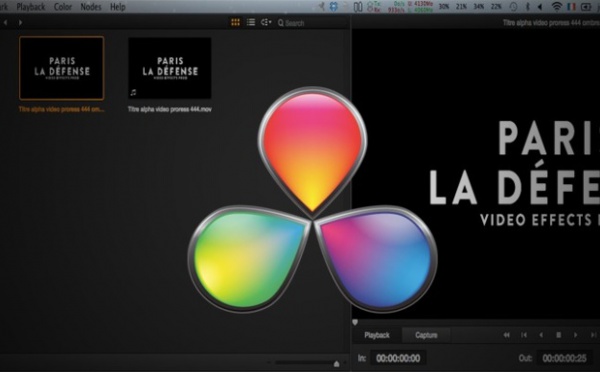Select Titre alpha video prores 444.mov clip
600x372 pixels.
click(170, 69)
